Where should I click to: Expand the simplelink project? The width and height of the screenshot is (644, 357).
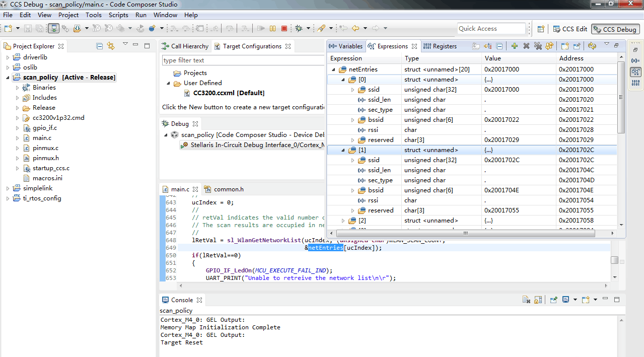[x=8, y=188]
